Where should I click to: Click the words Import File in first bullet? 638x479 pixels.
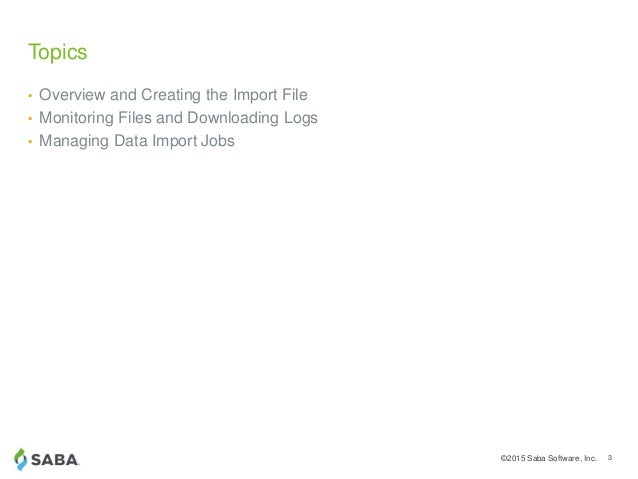[x=270, y=95]
